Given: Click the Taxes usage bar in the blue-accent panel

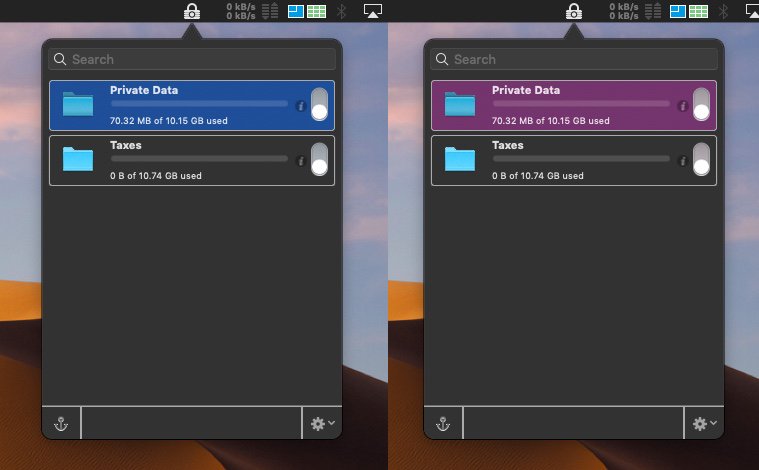Looking at the screenshot, I should [199, 159].
